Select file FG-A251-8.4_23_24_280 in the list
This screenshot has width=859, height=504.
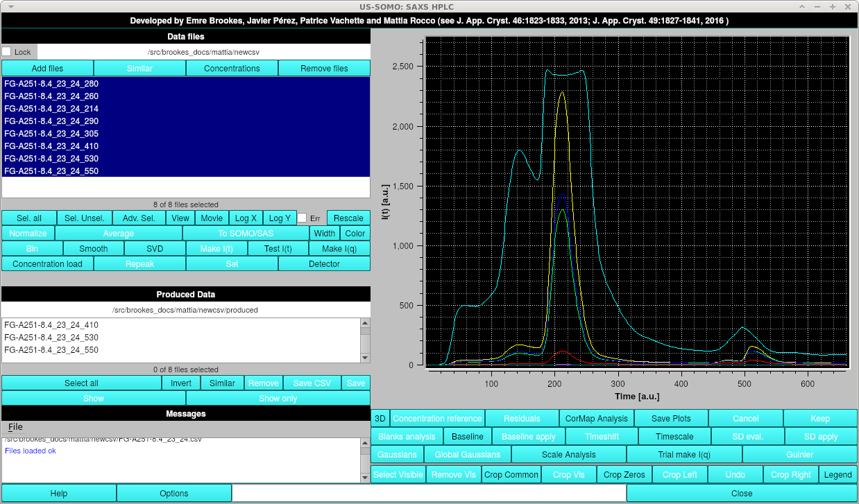(x=52, y=83)
